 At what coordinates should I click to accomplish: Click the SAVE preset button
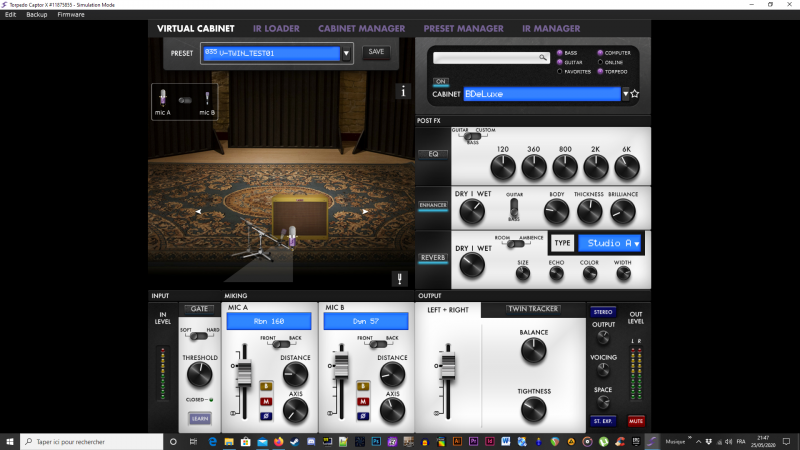click(376, 52)
